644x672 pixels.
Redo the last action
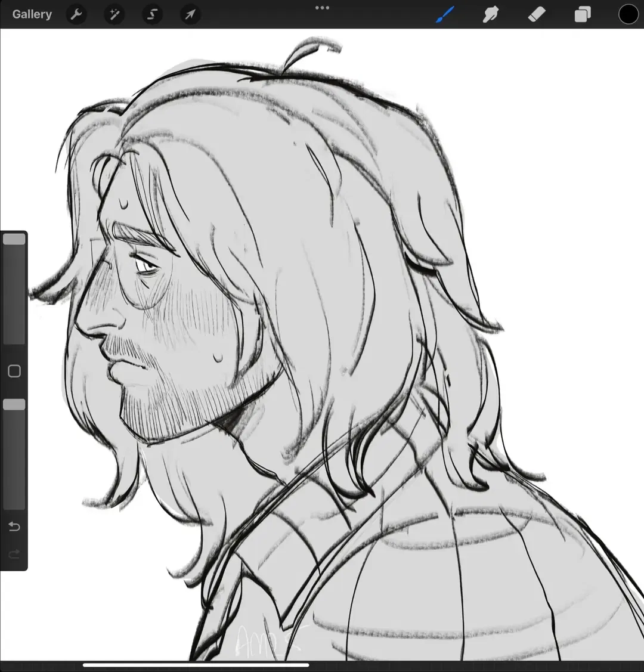(14, 555)
